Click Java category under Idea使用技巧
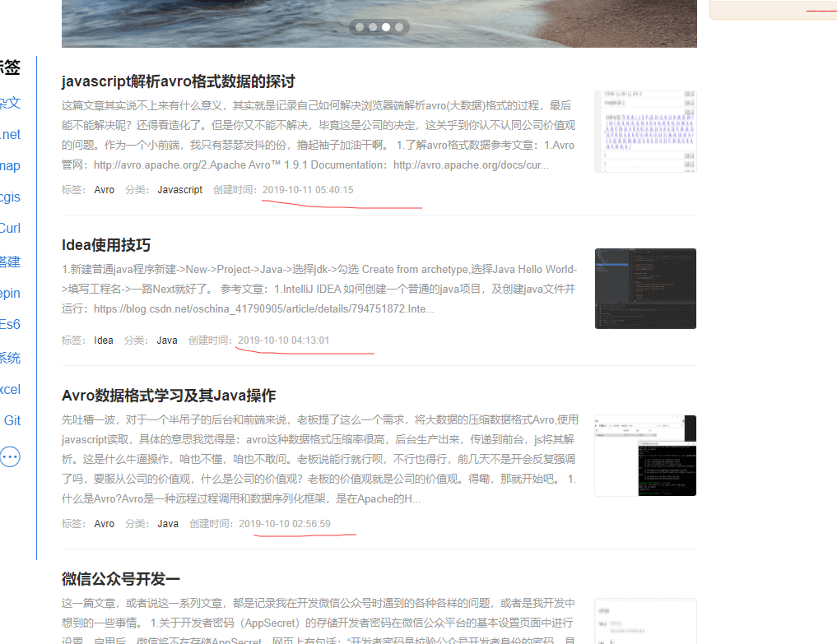Screen dimensions: 837x644 [x=167, y=341]
